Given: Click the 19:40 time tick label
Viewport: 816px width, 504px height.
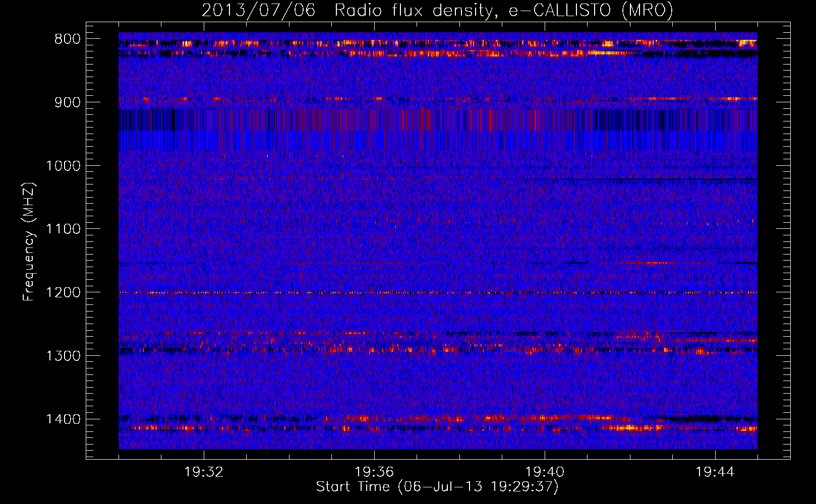Looking at the screenshot, I should click(x=545, y=472).
